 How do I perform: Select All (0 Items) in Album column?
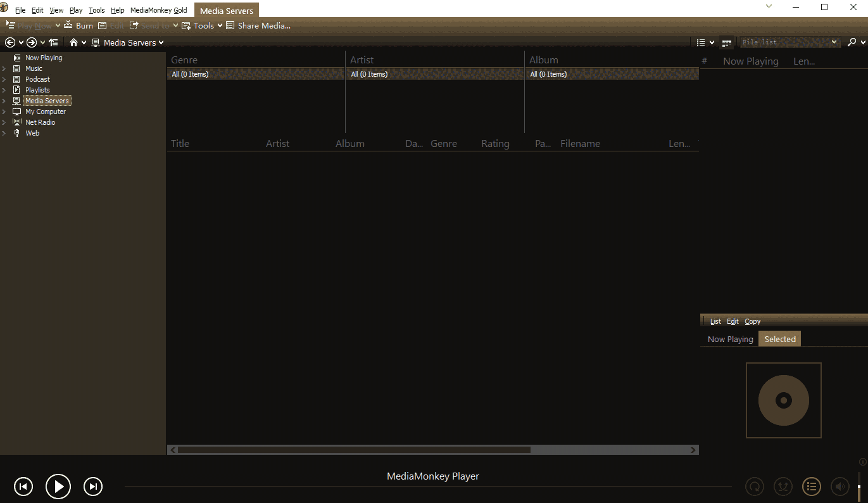(613, 74)
